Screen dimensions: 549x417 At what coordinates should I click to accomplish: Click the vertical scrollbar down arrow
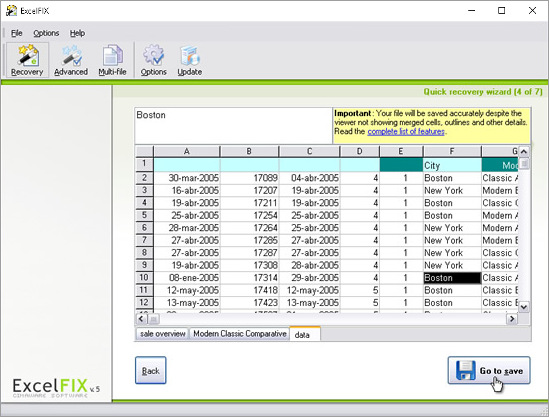(x=523, y=307)
